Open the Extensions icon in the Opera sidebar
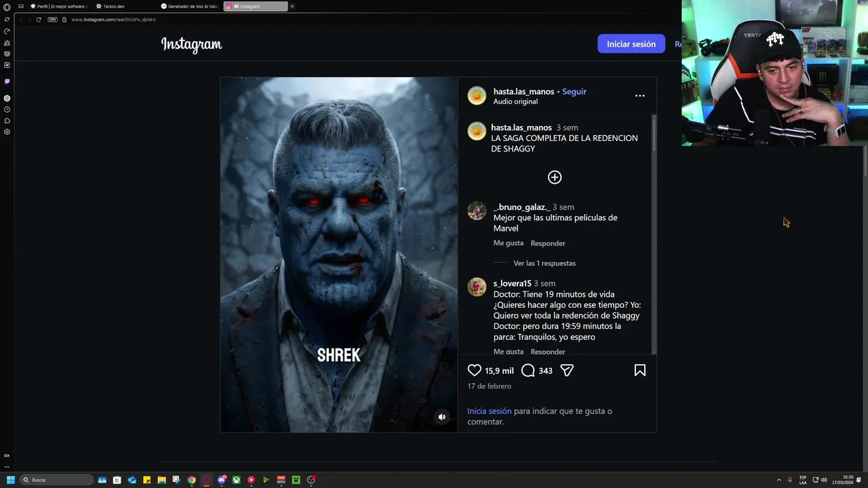Viewport: 868px width, 488px height. (x=7, y=121)
